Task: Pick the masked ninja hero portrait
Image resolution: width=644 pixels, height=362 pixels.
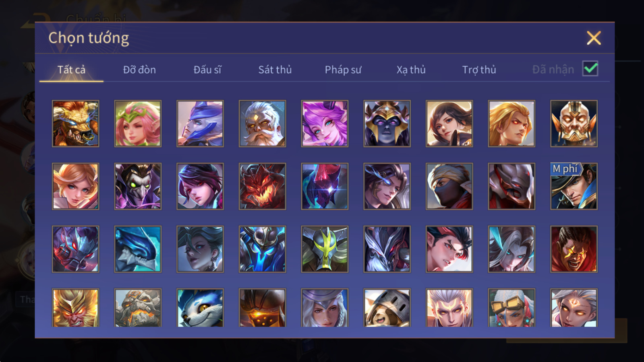Action: coord(449,186)
